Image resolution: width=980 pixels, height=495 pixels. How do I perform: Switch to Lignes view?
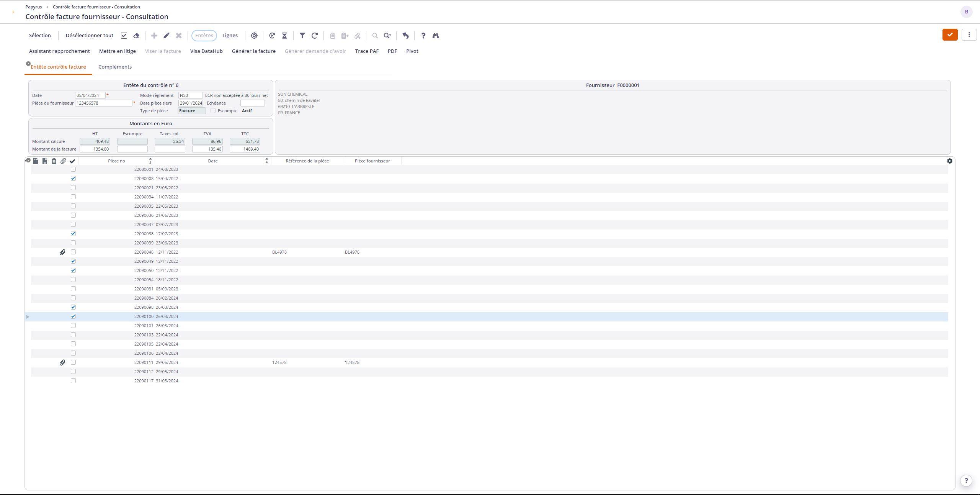(230, 36)
